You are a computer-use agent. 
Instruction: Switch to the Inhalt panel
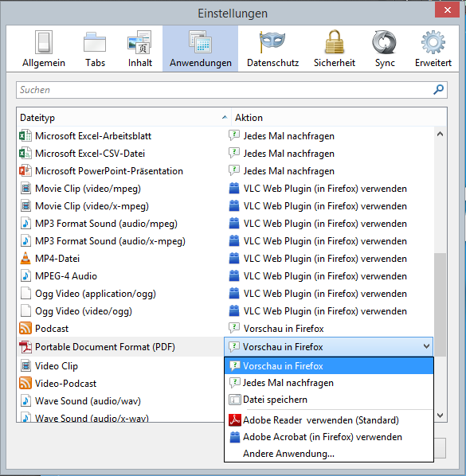139,49
